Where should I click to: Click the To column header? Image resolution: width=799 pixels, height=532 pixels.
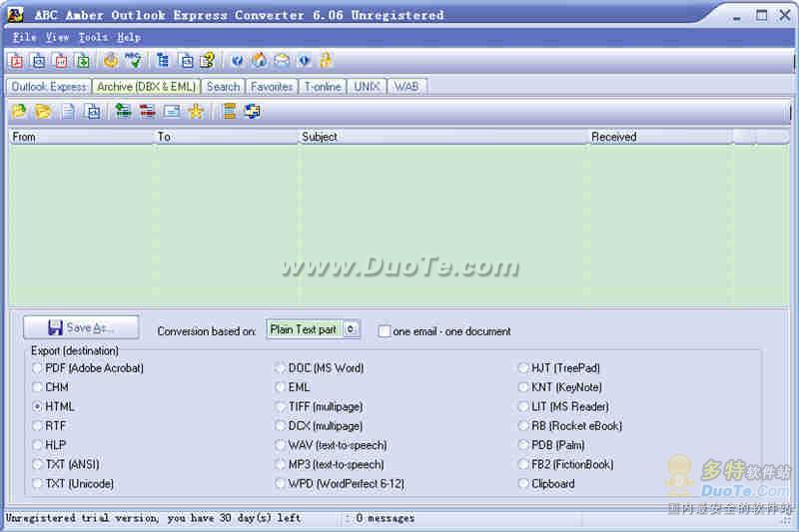pos(226,137)
